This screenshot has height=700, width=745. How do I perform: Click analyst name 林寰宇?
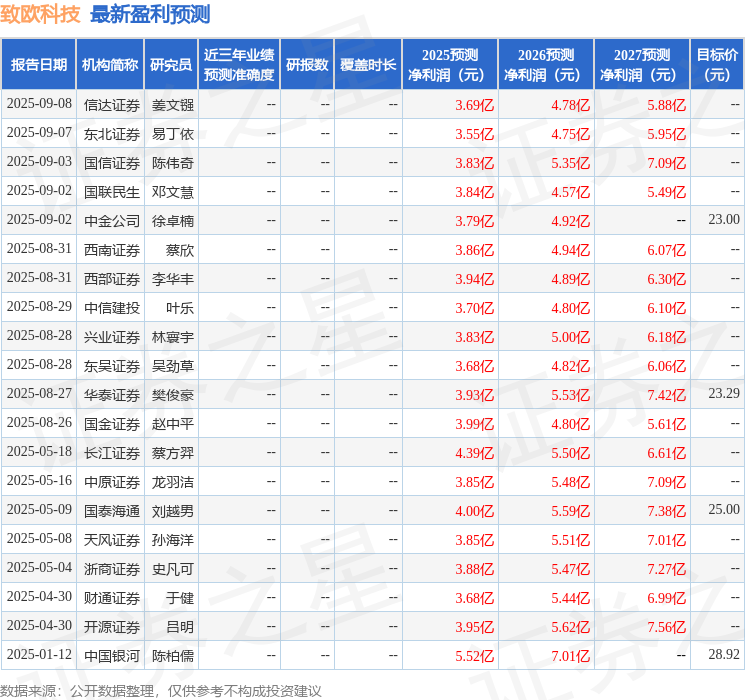point(173,337)
